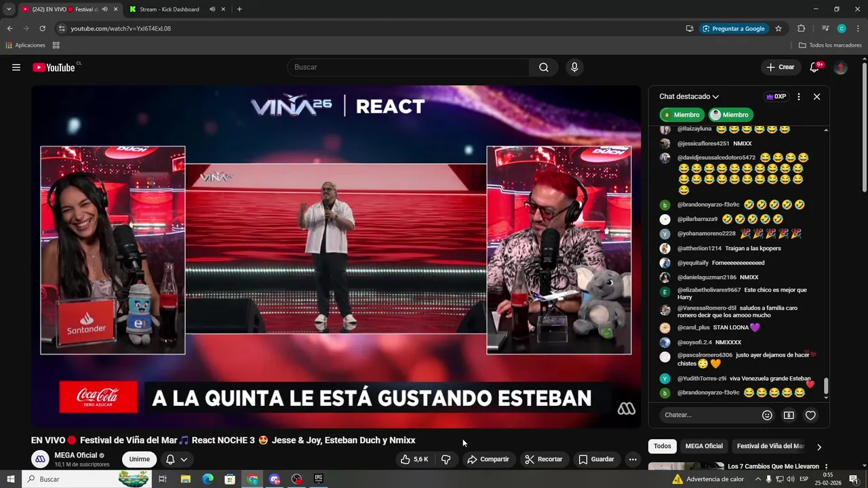The width and height of the screenshot is (868, 488).
Task: Show next category chips arrow
Action: click(819, 447)
